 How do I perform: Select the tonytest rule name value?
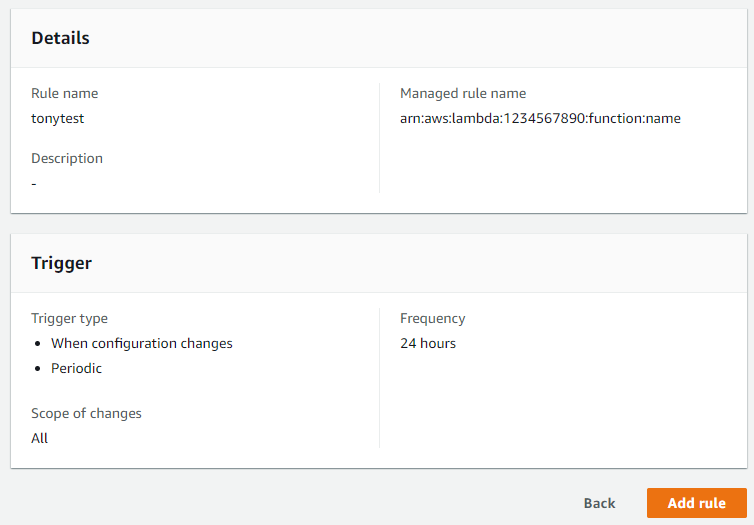pyautogui.click(x=58, y=118)
